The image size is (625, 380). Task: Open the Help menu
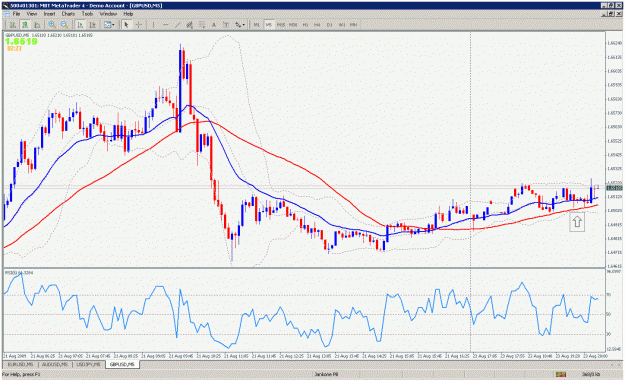coord(128,14)
